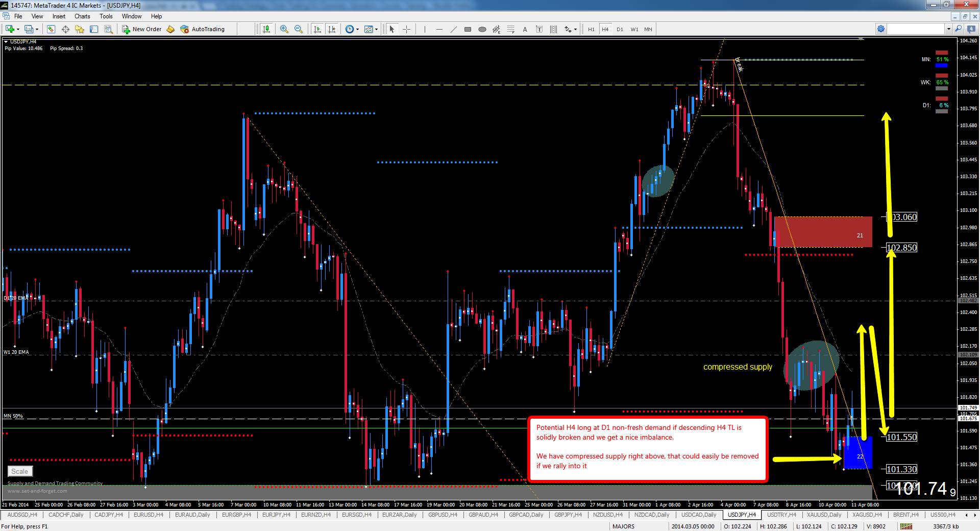980x531 pixels.
Task: Expand the USDJPY,H4 chart title triangle
Action: click(6, 41)
